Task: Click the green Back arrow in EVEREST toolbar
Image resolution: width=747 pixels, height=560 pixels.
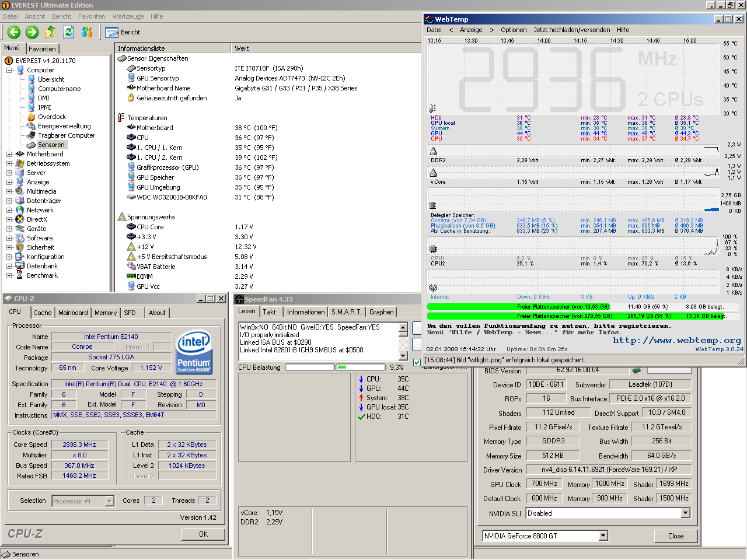Action: 14,32
